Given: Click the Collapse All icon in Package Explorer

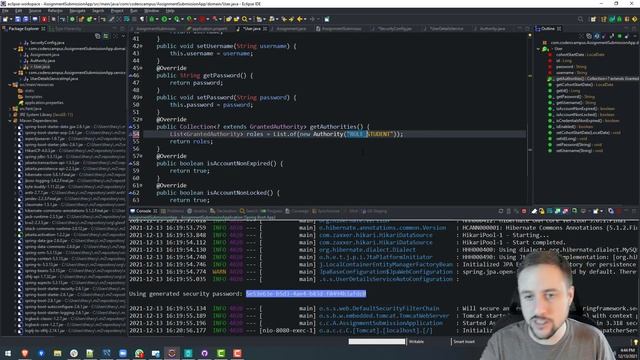Looking at the screenshot, I should pyautogui.click(x=98, y=36).
